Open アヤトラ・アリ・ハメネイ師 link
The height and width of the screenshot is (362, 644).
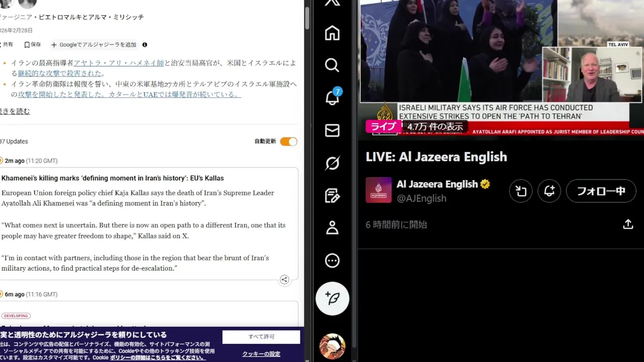pos(119,63)
